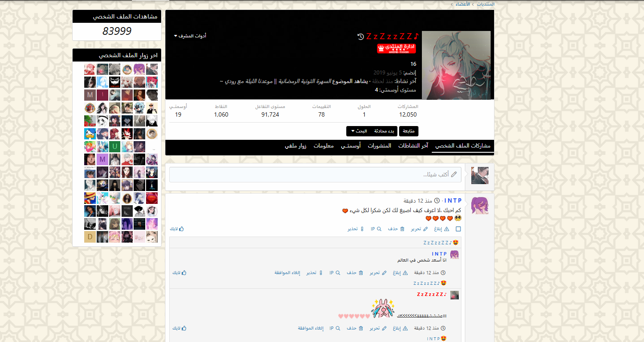Check IP of comment 'انا أسعد شخص في العالم'
This screenshot has width=644, height=342.
(335, 273)
